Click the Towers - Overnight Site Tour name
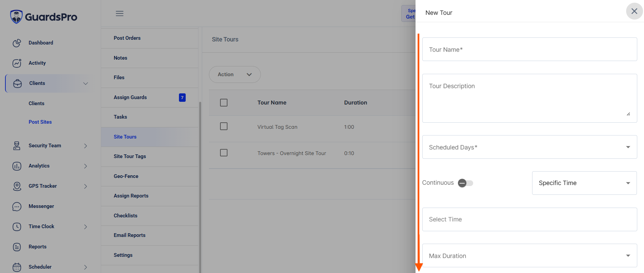This screenshot has width=644, height=273. click(x=292, y=153)
